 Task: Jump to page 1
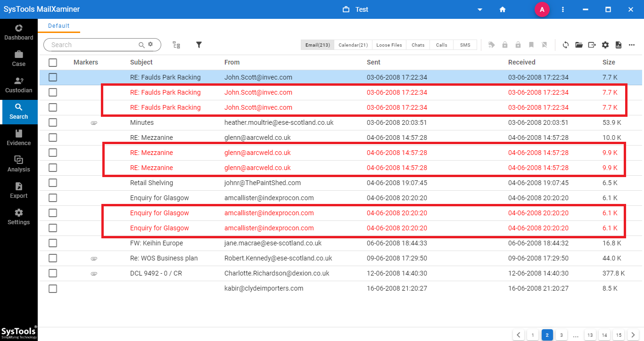(x=533, y=335)
